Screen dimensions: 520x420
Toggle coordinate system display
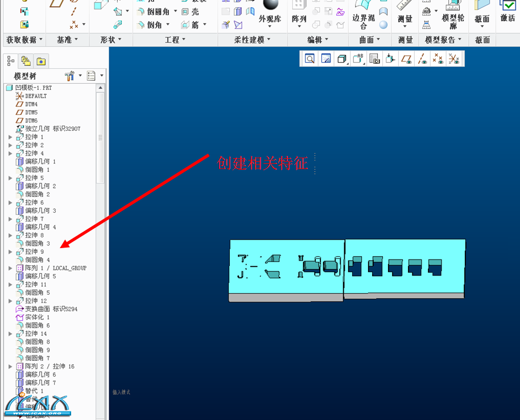click(x=454, y=59)
